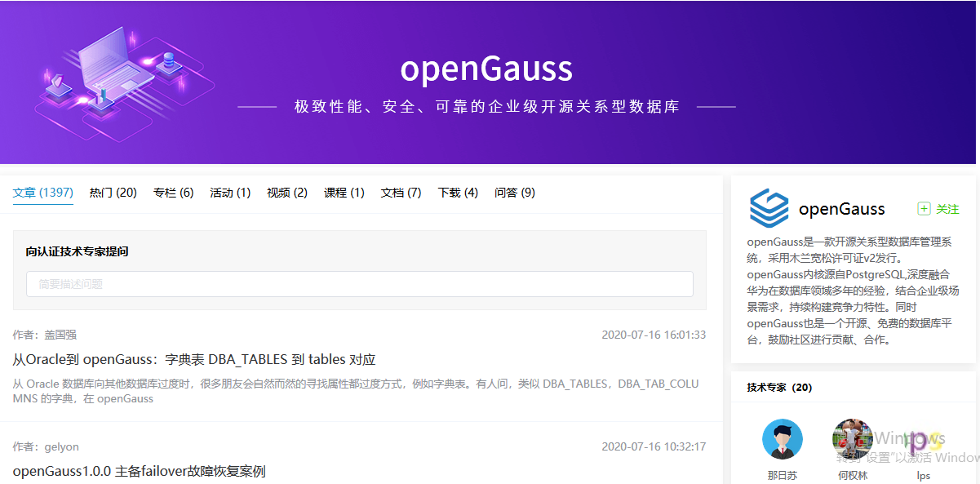The width and height of the screenshot is (980, 484).
Task: Open author 盖国强's profile link
Action: [x=60, y=335]
